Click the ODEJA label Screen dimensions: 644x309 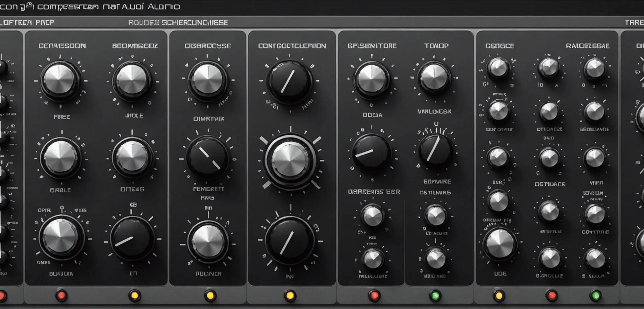[x=372, y=115]
